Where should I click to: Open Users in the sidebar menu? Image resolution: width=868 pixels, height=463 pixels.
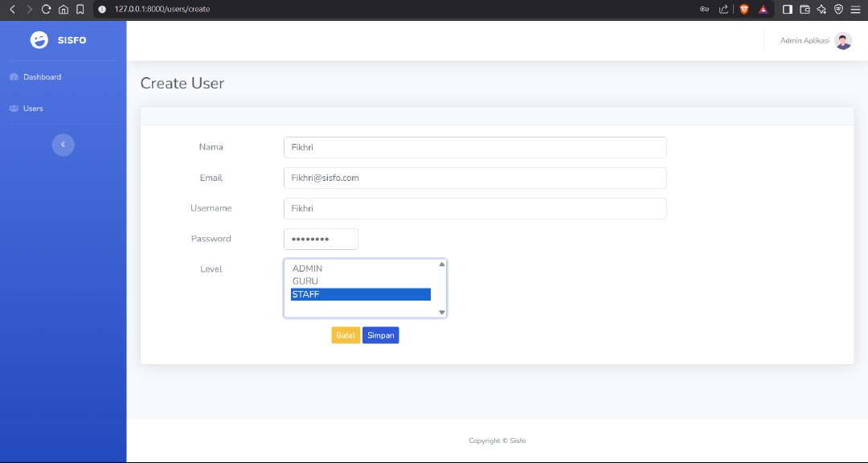click(33, 109)
